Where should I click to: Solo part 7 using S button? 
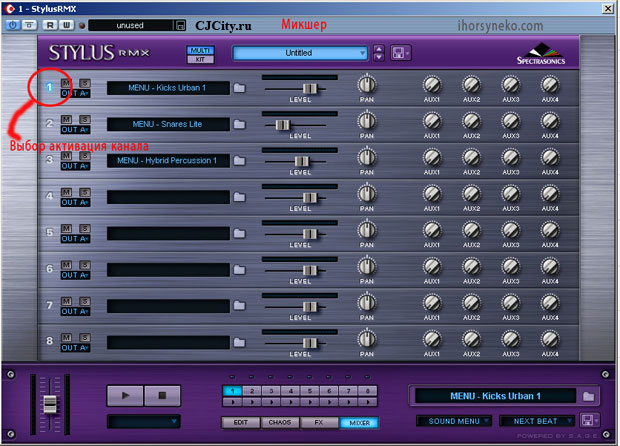[85, 301]
